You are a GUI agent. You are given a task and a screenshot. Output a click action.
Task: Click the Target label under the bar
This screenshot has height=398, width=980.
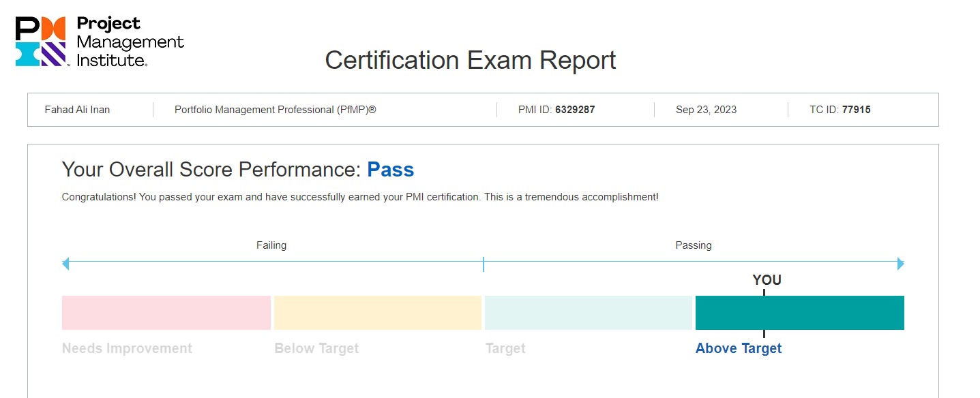(x=505, y=348)
